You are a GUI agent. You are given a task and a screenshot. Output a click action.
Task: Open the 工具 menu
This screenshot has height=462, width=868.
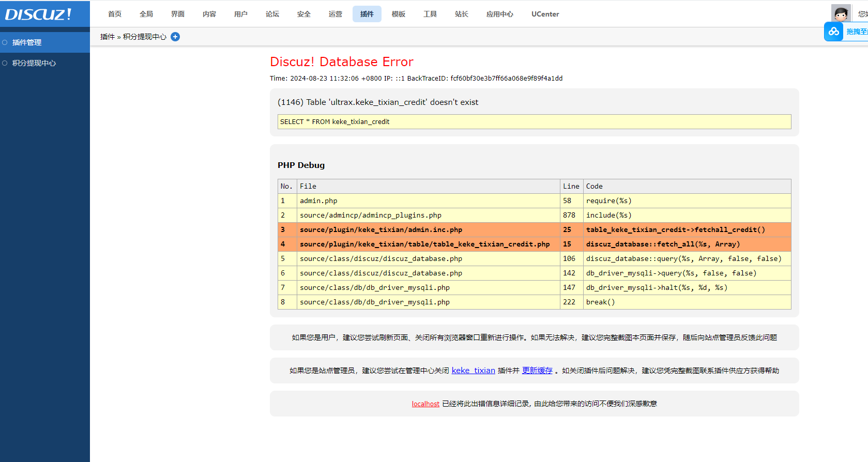point(430,14)
